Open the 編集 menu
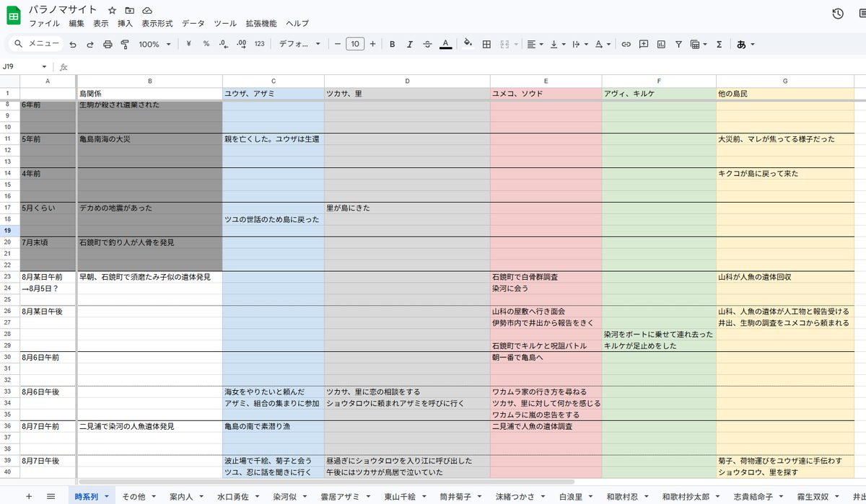Viewport: 866px width, 504px height. [x=76, y=23]
